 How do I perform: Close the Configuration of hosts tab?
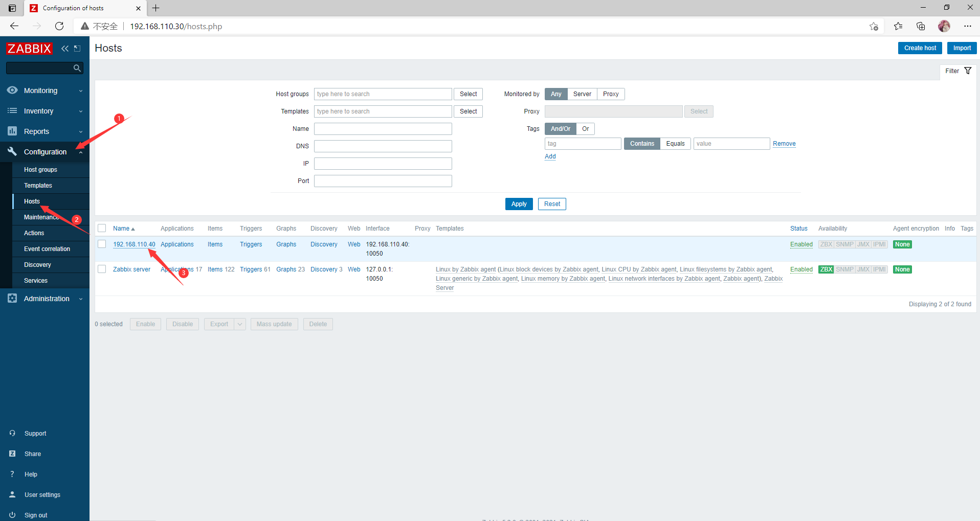click(x=138, y=8)
